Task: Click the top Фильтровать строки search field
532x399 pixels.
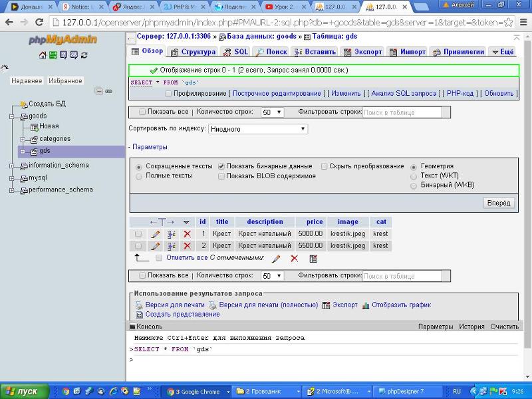Action: (402, 112)
